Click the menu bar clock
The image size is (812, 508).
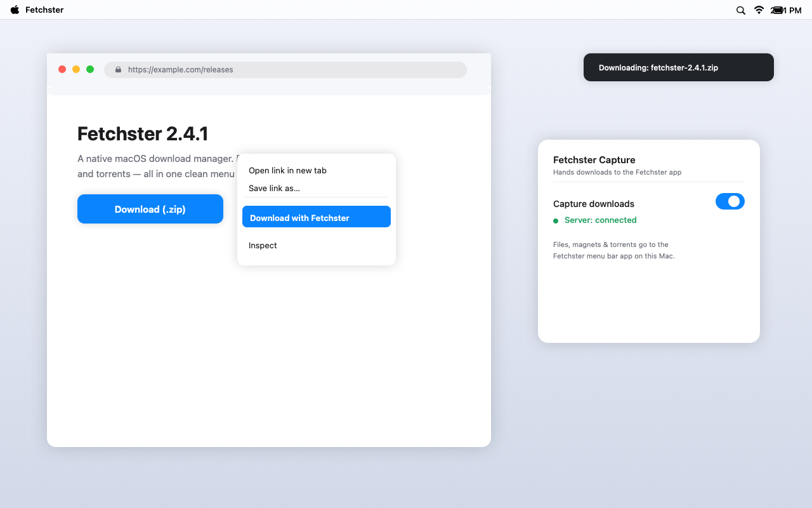[786, 10]
